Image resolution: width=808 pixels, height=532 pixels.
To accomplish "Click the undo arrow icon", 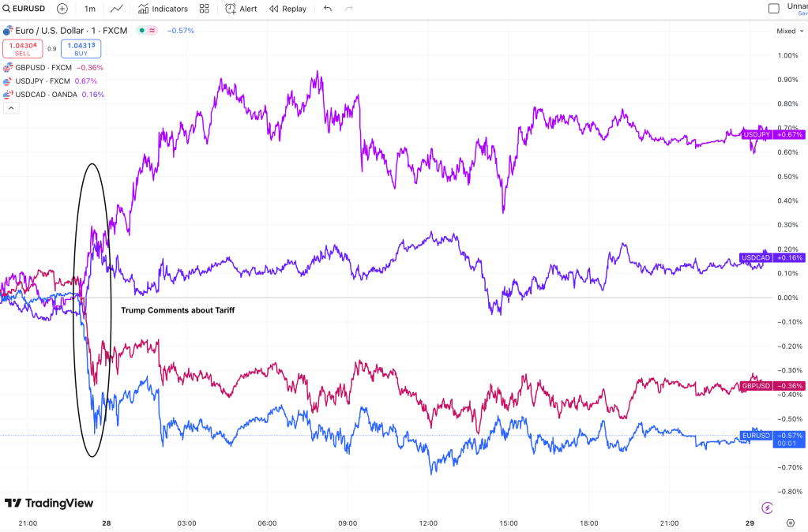I will [328, 9].
